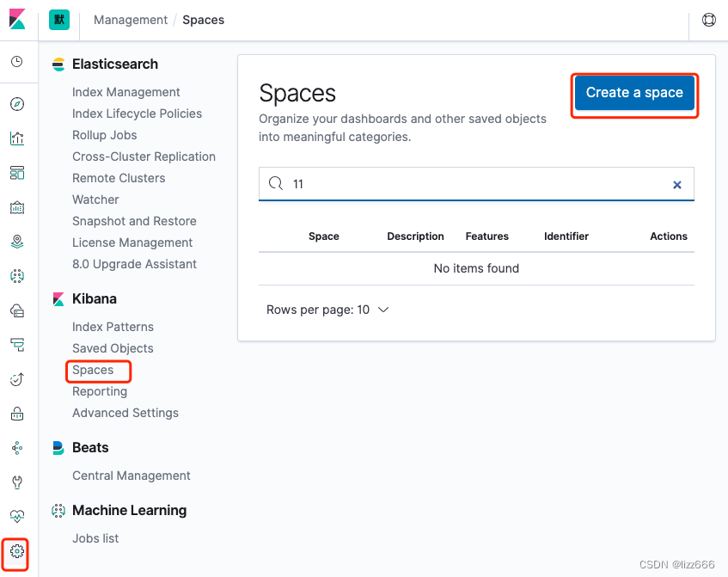Open Index Management under Elasticsearch

(125, 92)
